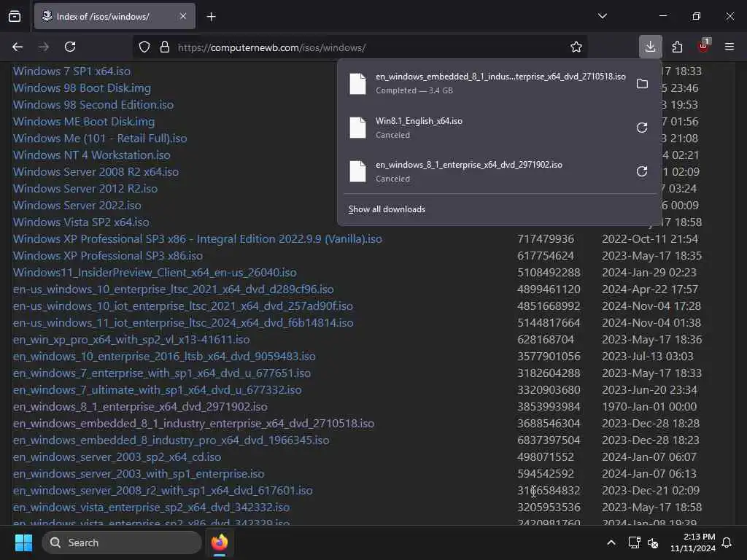Viewport: 747px width, 560px height.
Task: Close the downloads panel via toolbar button
Action: [x=650, y=47]
